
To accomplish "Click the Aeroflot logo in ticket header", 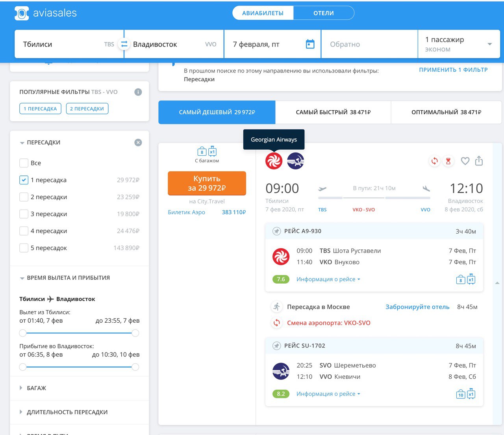I will point(295,161).
